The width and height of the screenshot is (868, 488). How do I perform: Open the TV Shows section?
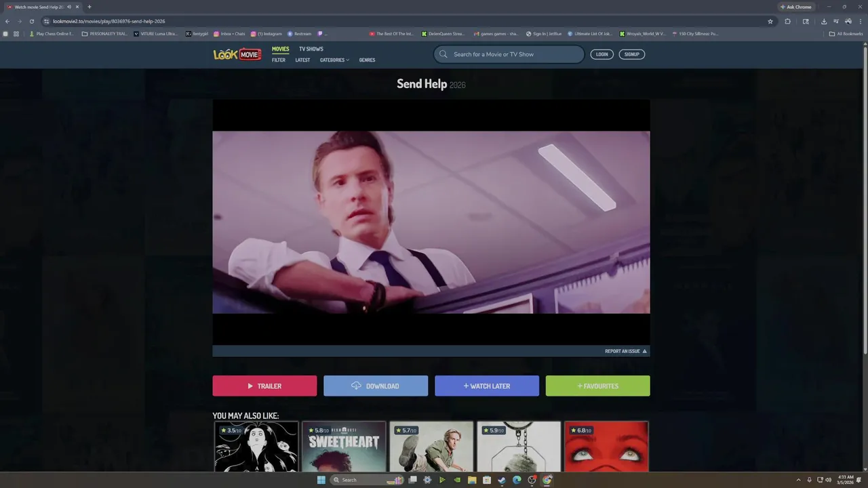(x=311, y=49)
